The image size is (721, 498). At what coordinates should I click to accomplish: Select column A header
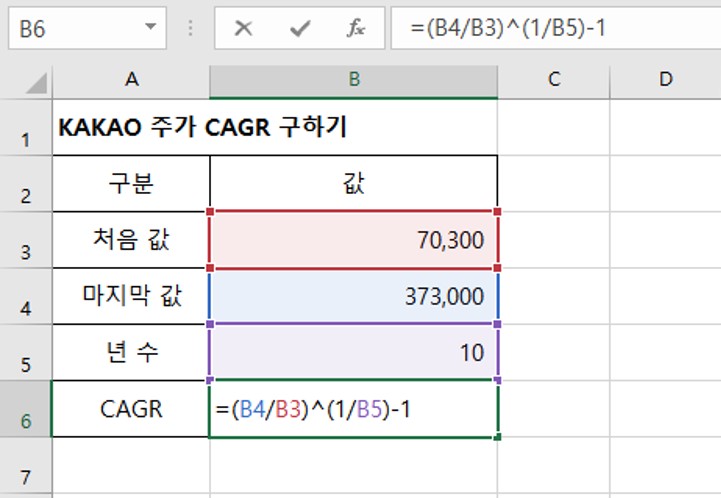coord(132,80)
